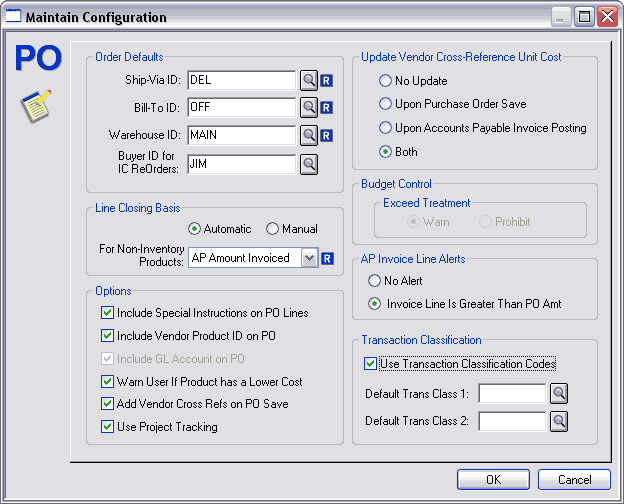Viewport: 624px width, 504px height.
Task: Click the R icon next to Ship-Via ID
Action: point(326,81)
